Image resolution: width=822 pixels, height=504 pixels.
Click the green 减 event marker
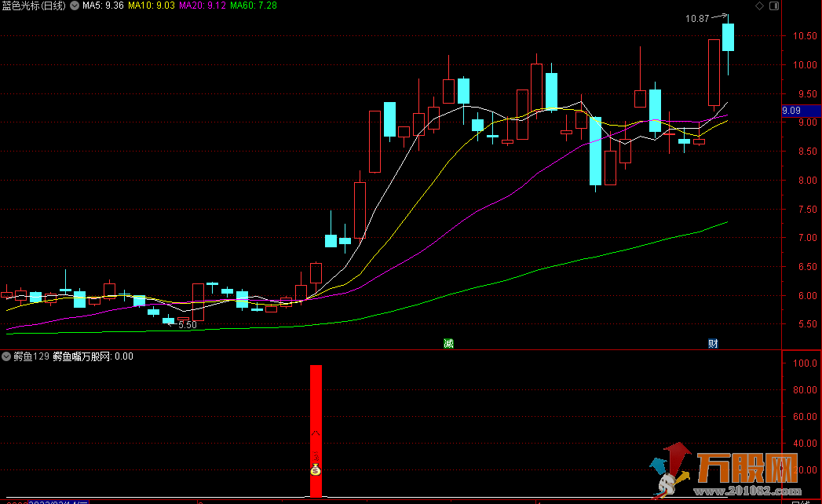(x=448, y=344)
